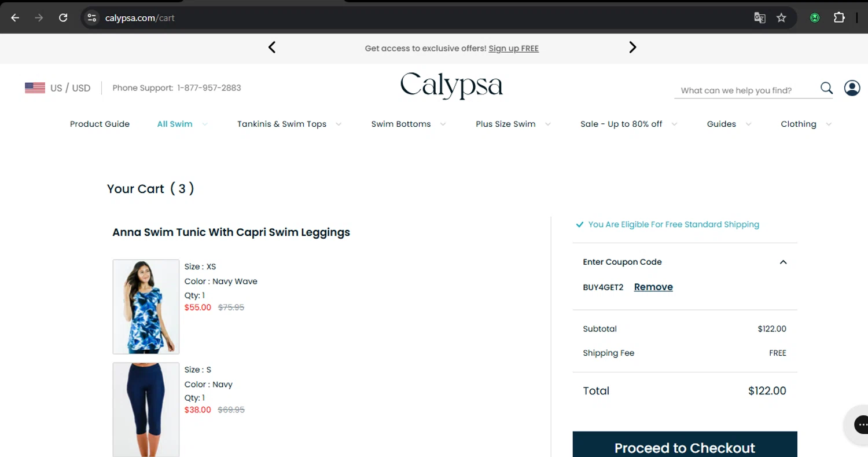The height and width of the screenshot is (457, 868).
Task: Click the Shipping Fee FREE value
Action: pyautogui.click(x=778, y=353)
